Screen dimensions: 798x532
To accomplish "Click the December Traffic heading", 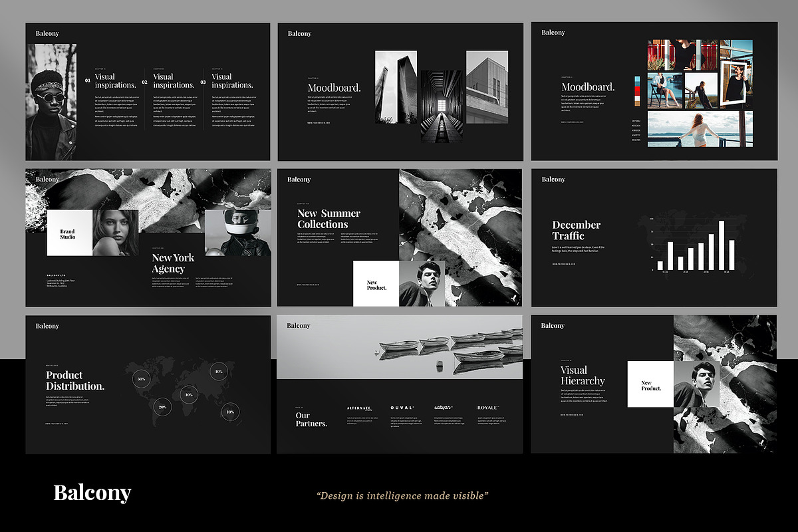I will coord(576,230).
